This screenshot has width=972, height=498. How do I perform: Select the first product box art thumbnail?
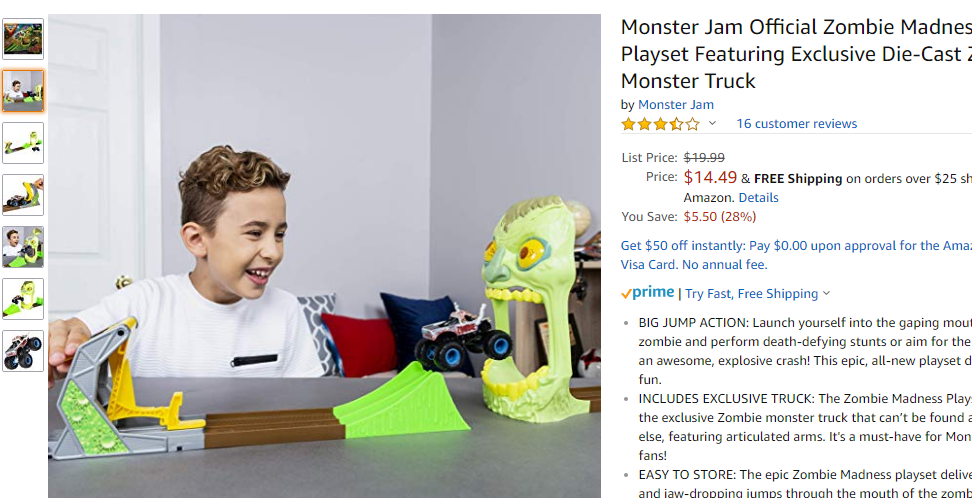click(23, 38)
